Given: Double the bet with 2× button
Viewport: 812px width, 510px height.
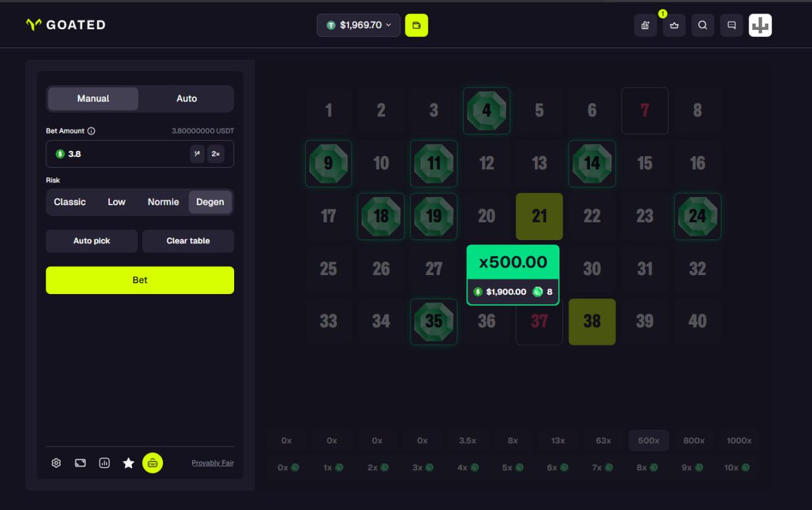Looking at the screenshot, I should [x=216, y=154].
